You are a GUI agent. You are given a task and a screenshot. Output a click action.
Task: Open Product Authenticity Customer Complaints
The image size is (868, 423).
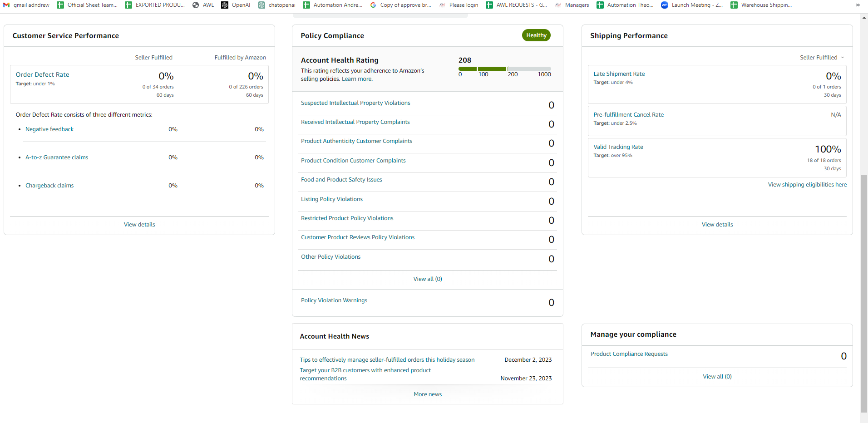(x=356, y=141)
